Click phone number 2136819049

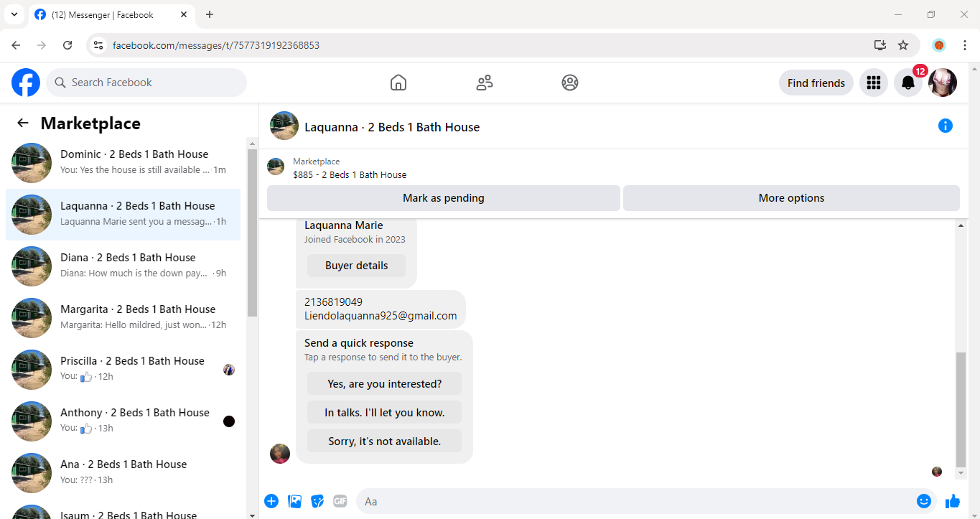[x=333, y=302]
